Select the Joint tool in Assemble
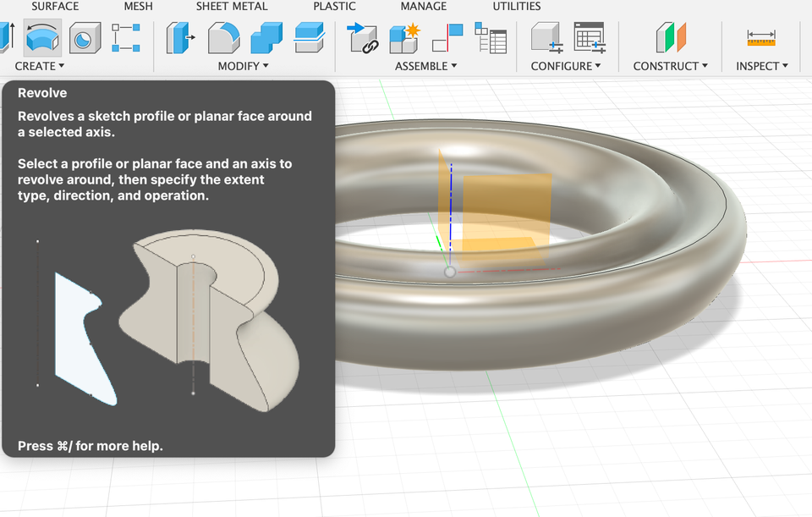The height and width of the screenshot is (517, 812). click(x=447, y=38)
